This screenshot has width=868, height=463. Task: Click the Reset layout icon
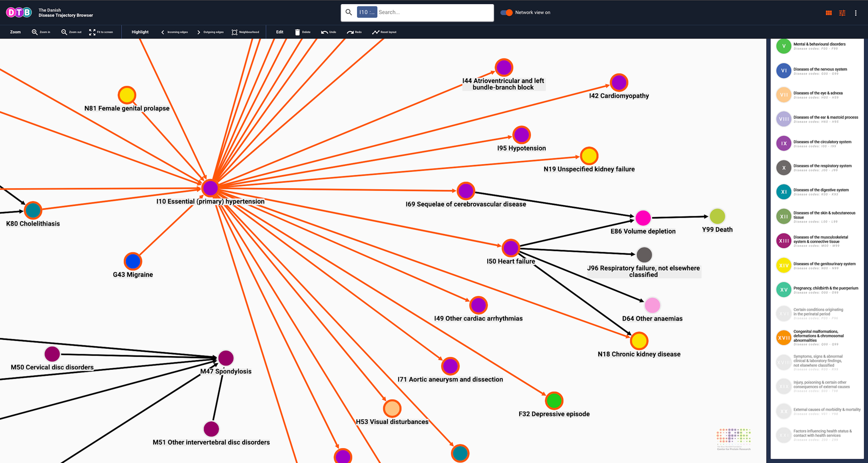(376, 32)
